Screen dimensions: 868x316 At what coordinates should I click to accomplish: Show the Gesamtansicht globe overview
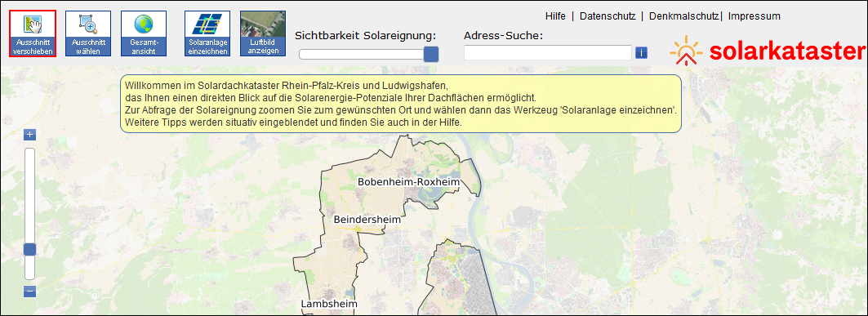144,33
